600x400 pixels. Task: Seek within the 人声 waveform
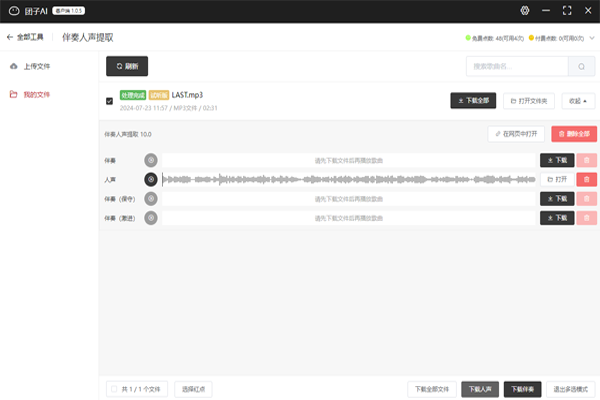click(x=350, y=179)
